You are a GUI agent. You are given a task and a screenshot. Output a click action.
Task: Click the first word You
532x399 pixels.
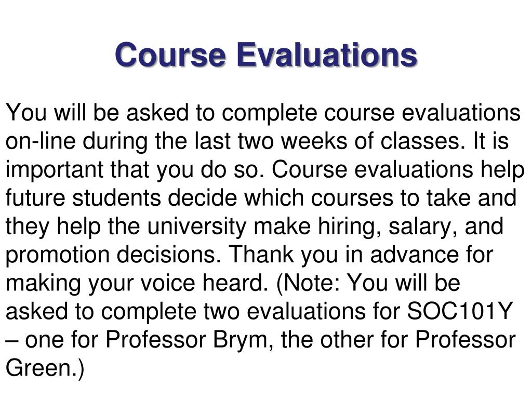point(26,113)
